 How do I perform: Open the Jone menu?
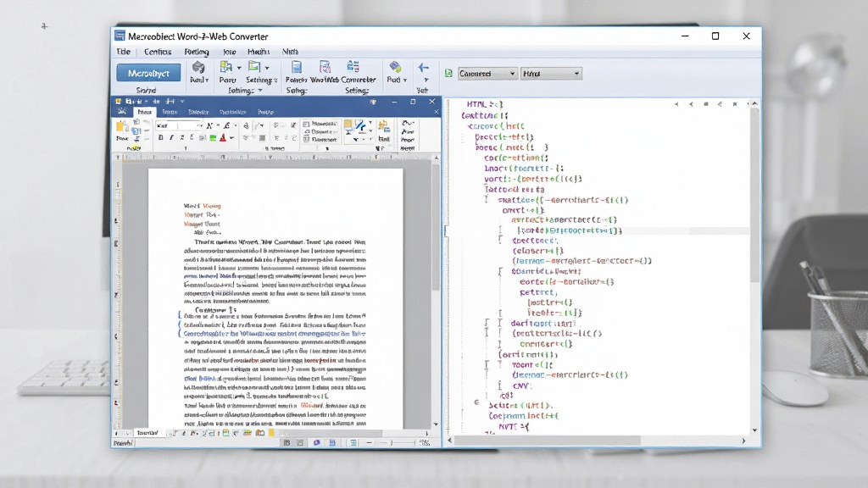pos(229,52)
